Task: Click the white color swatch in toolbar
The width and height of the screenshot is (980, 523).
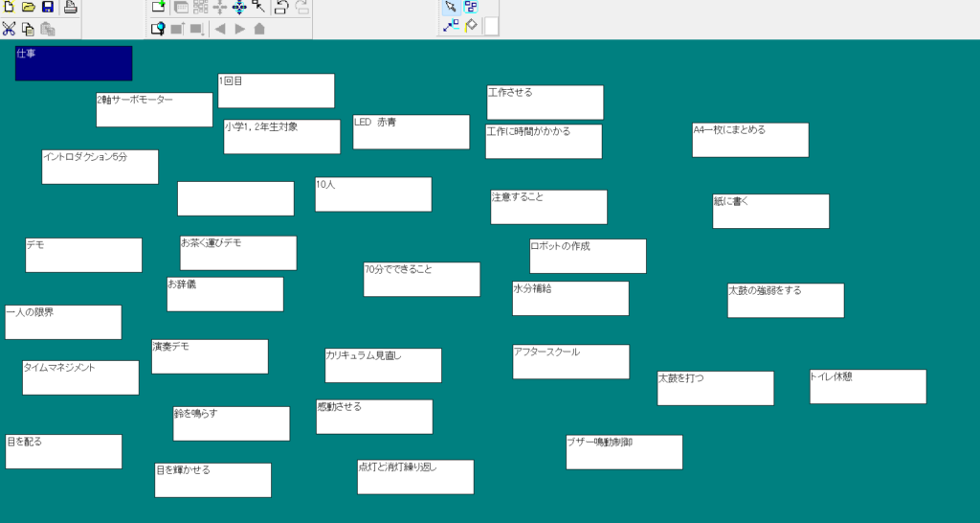Action: [491, 26]
